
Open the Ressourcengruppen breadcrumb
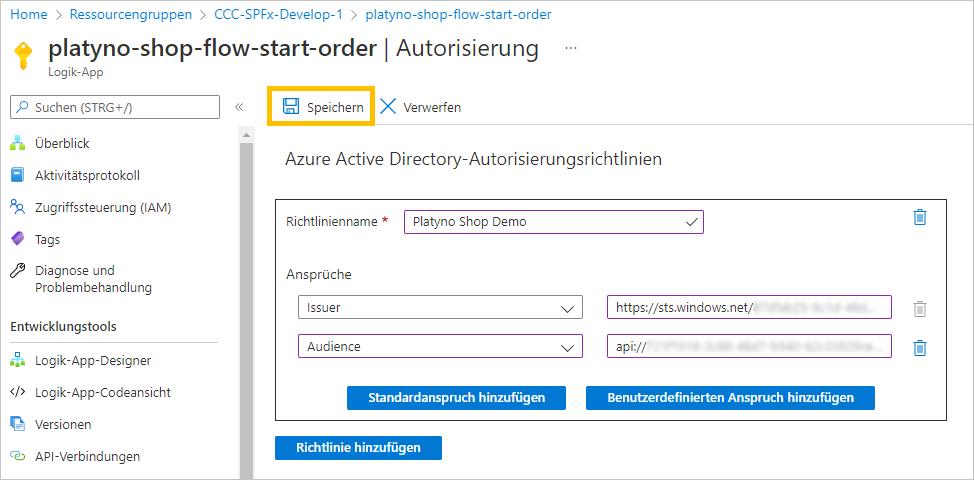[x=131, y=14]
